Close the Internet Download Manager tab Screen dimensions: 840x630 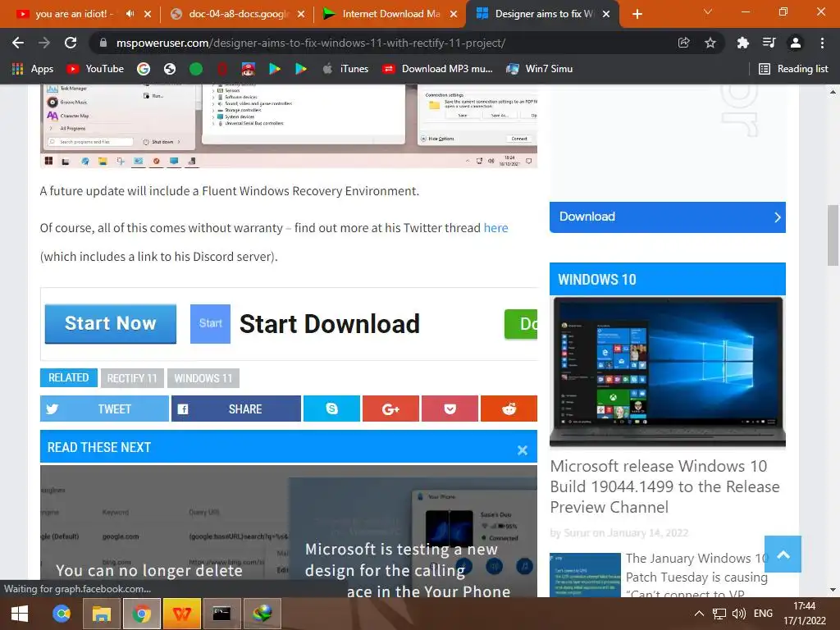(454, 14)
